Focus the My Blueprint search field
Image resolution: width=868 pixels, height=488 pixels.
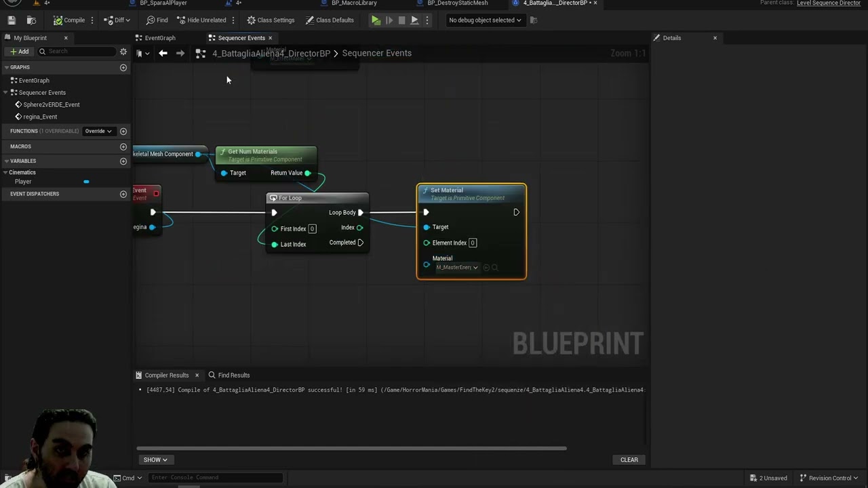coord(76,52)
